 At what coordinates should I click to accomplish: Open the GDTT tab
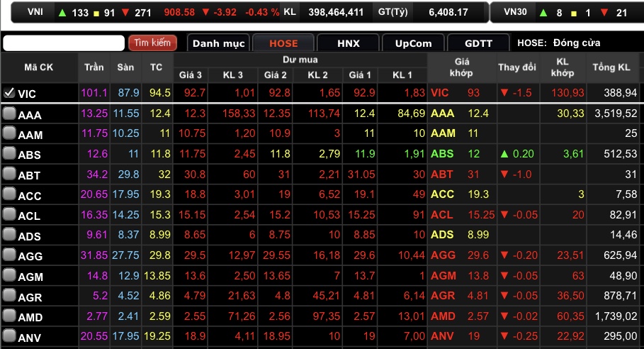click(478, 43)
